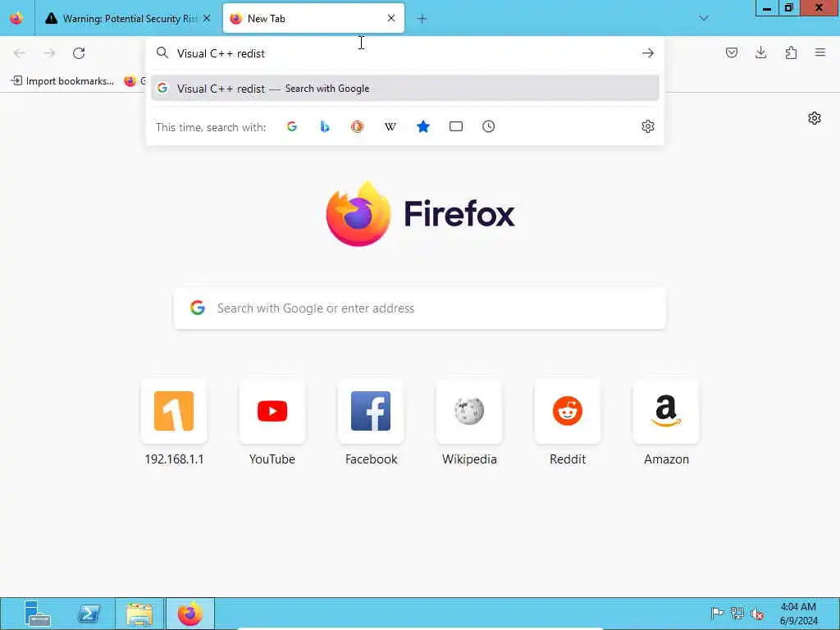The height and width of the screenshot is (630, 840).
Task: Open network icon in system tray
Action: 737,614
